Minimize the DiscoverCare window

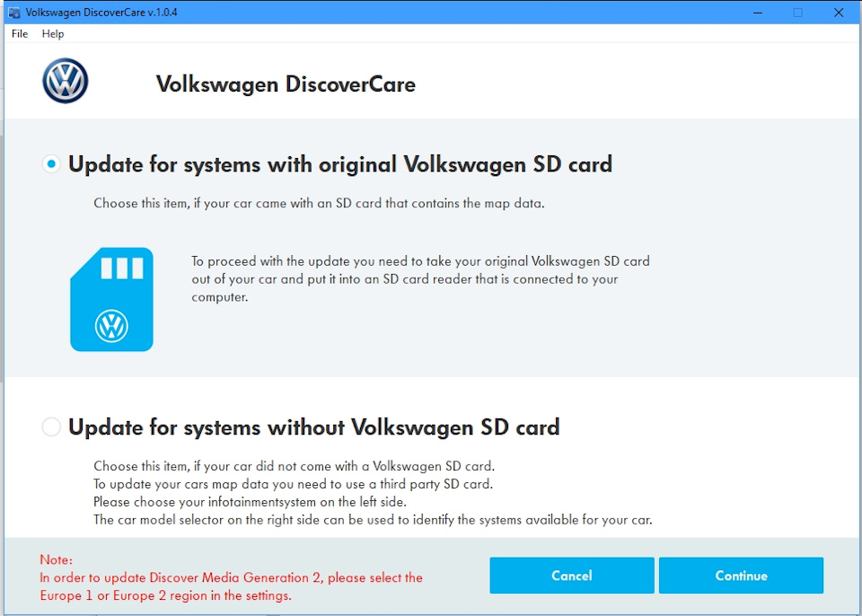(758, 12)
